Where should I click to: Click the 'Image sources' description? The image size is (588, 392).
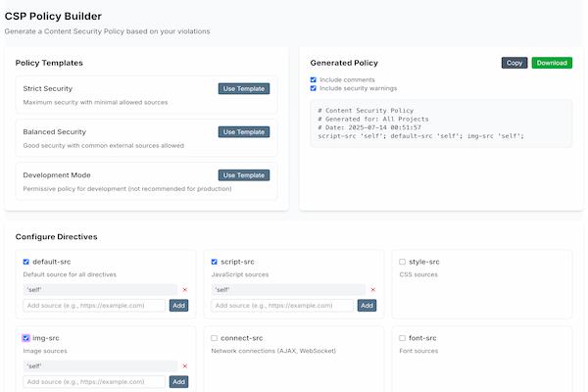45,351
